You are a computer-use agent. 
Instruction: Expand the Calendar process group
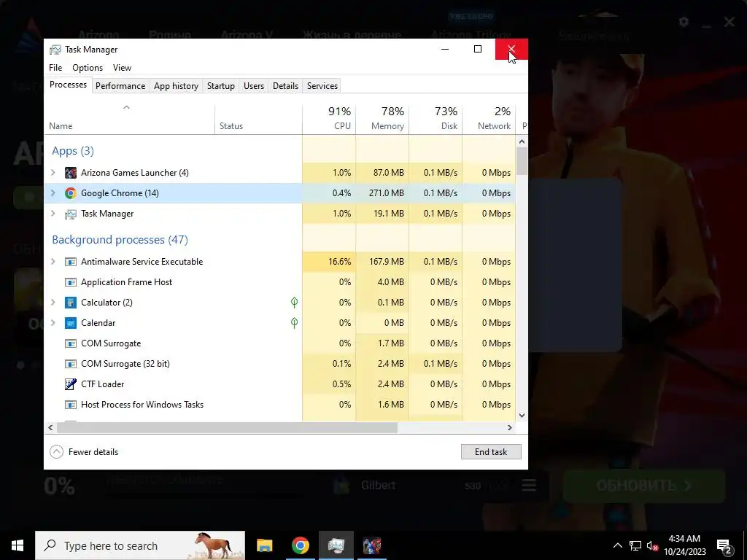(53, 323)
